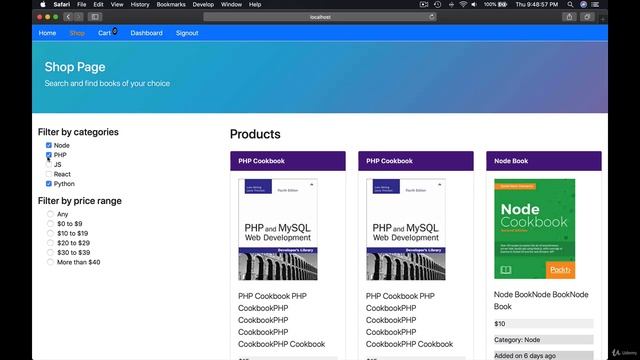Viewport: 640px width, 360px height.
Task: Uncheck the Python category checkbox
Action: (49, 184)
